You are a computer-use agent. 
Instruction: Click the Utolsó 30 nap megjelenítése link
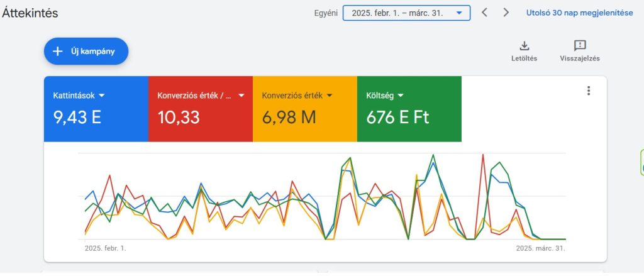(x=579, y=13)
